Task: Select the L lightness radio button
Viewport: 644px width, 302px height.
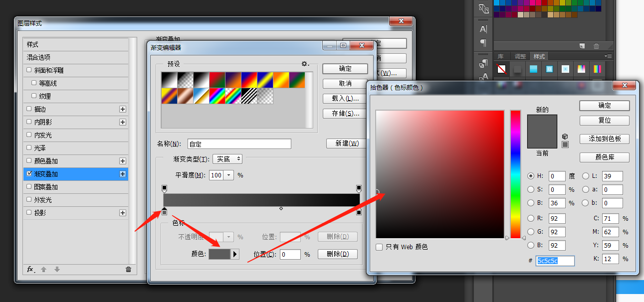Action: tap(585, 176)
